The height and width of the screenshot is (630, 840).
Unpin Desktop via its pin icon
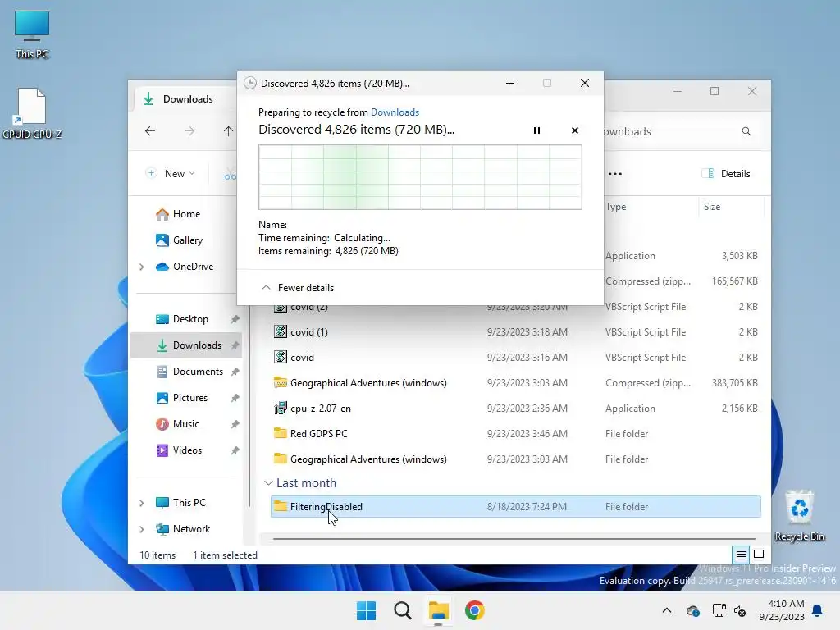click(x=235, y=319)
